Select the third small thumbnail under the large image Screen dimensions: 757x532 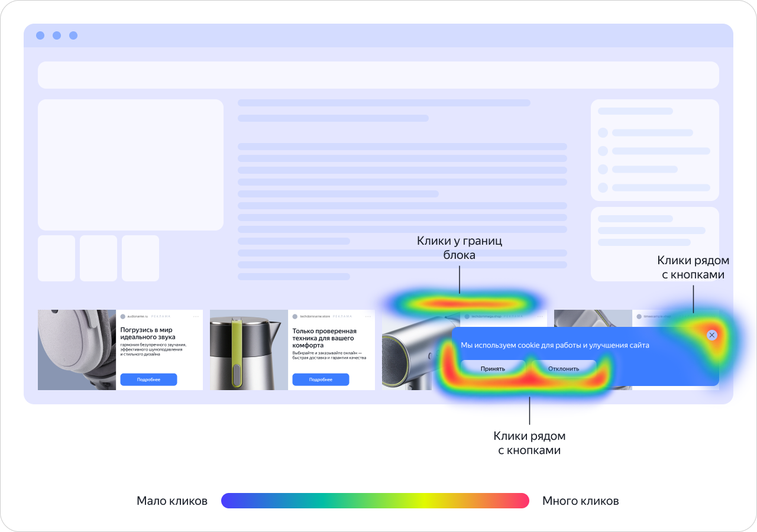pyautogui.click(x=140, y=258)
